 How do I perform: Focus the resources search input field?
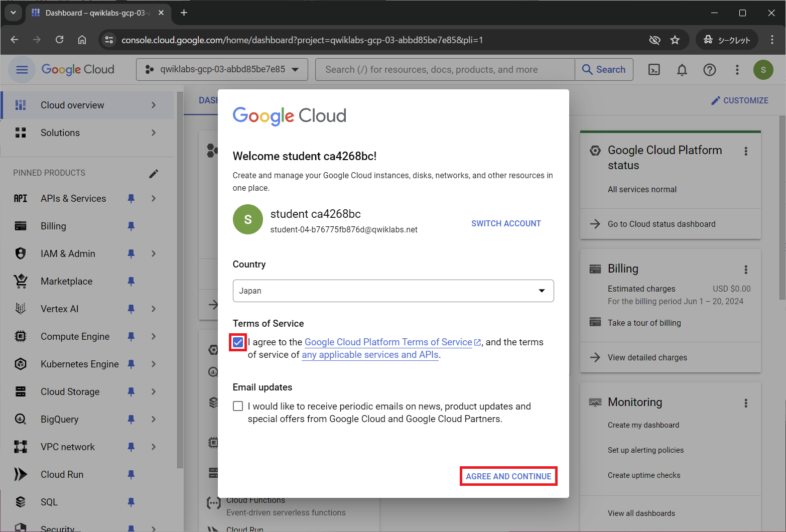(x=445, y=69)
